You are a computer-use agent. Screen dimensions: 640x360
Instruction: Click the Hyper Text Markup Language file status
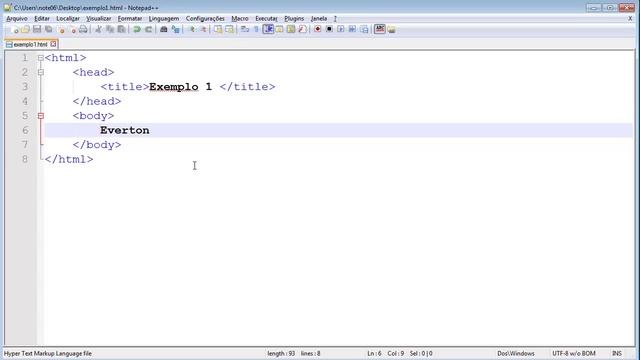click(x=47, y=353)
